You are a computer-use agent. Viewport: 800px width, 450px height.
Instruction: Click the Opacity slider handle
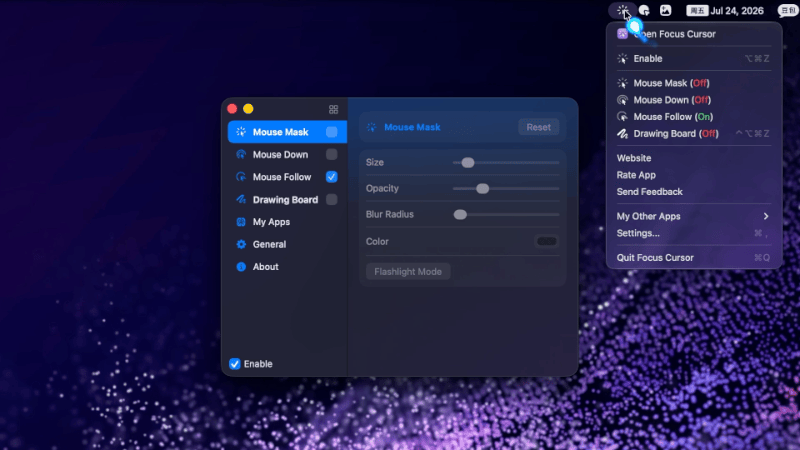pyautogui.click(x=482, y=189)
